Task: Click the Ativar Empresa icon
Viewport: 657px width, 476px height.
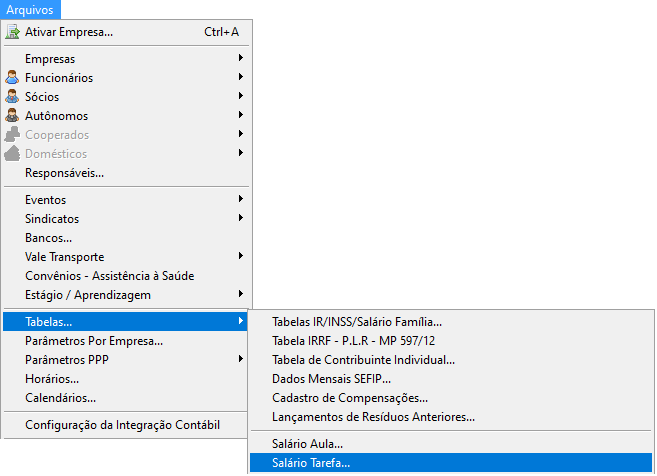Action: (12, 32)
